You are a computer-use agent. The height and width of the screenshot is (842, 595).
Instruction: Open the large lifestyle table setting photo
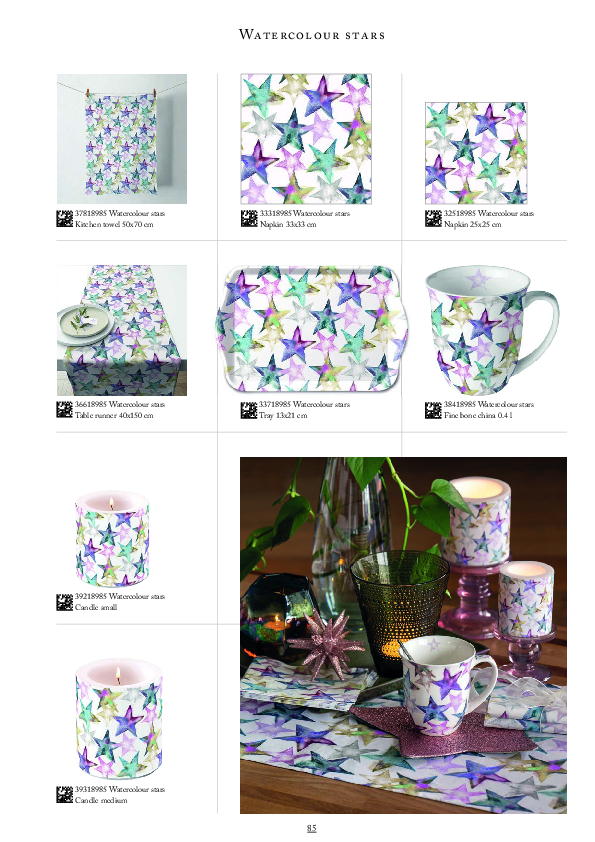pyautogui.click(x=403, y=635)
